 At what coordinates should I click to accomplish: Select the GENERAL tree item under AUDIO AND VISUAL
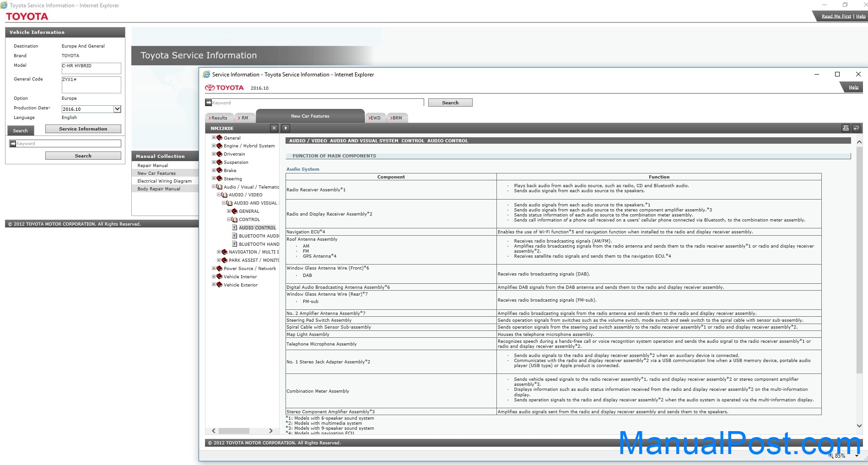tap(249, 211)
